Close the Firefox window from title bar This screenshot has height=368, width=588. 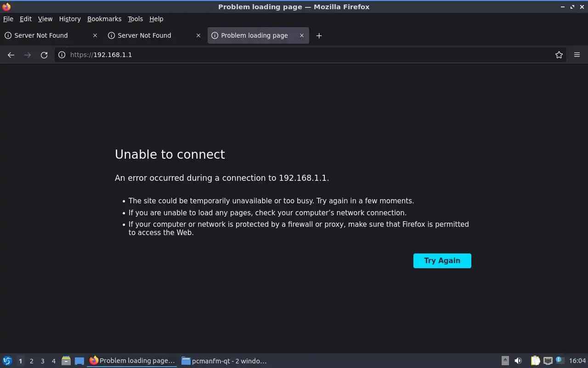tap(582, 7)
